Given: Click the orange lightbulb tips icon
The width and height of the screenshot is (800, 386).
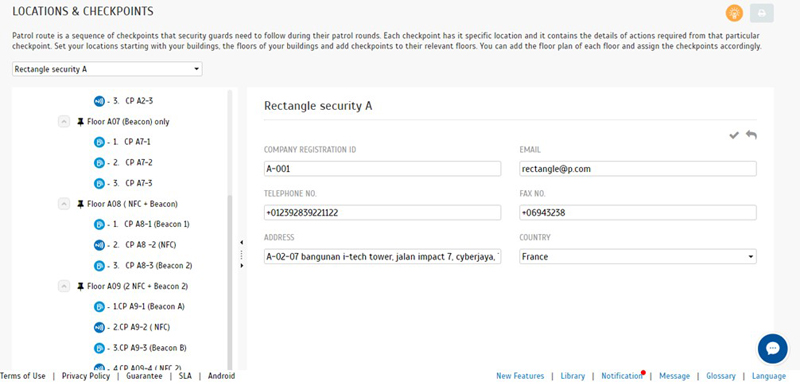Looking at the screenshot, I should click(x=734, y=13).
